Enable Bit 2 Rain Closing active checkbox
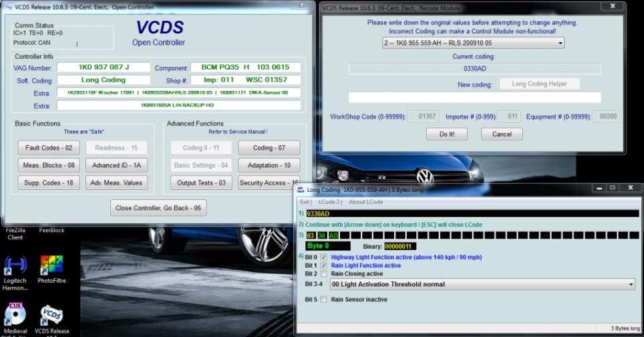Viewport: 644px width, 337px height. (x=323, y=273)
